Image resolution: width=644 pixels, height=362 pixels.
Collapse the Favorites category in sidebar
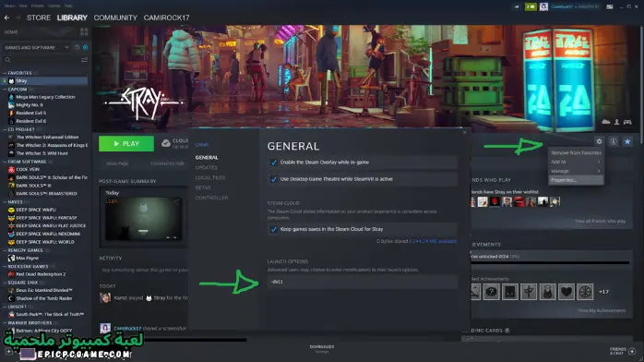(x=5, y=73)
